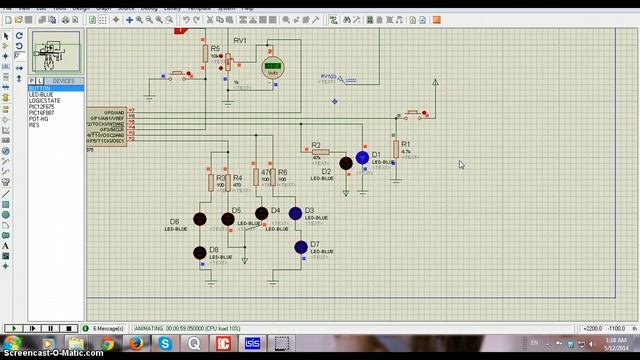
Task: Select the Virtual Instruments tool
Action: tap(6, 182)
